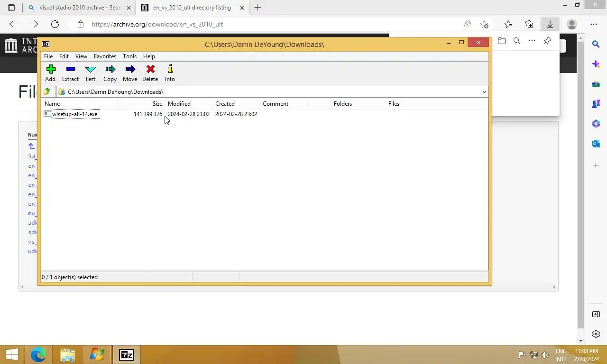This screenshot has height=364, width=607.
Task: Click the browser Forward arrow
Action: (x=34, y=24)
